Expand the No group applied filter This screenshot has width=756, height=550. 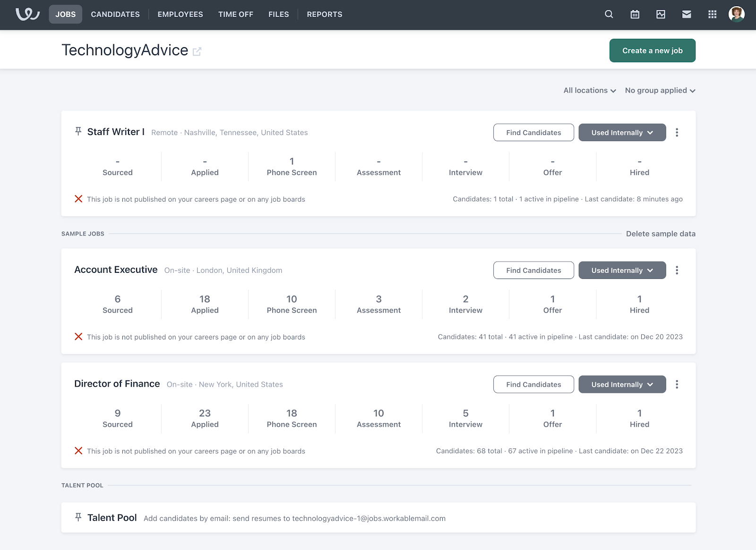pos(660,90)
